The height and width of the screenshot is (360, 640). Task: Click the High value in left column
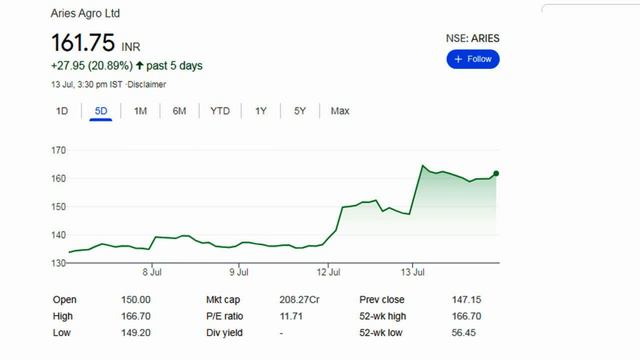coord(136,316)
